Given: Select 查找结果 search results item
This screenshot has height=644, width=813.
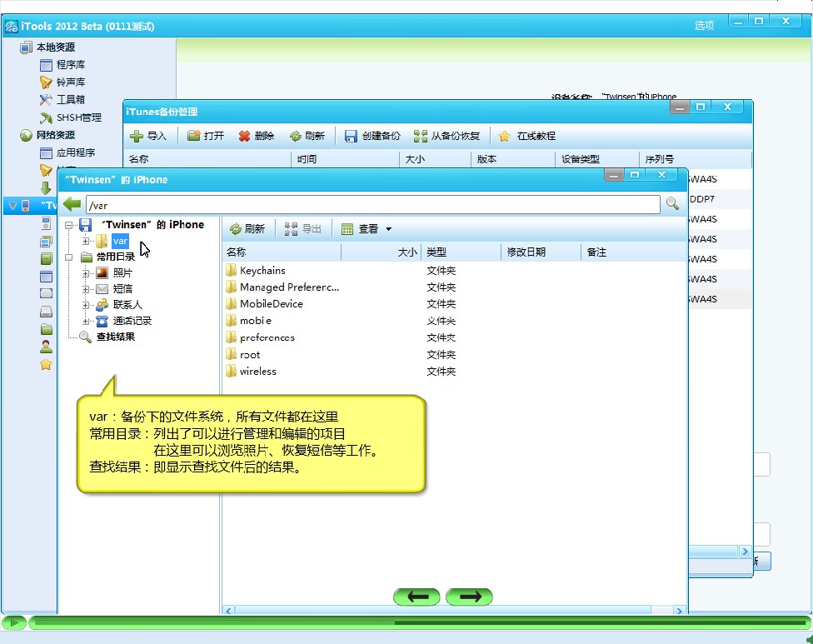Looking at the screenshot, I should coord(115,337).
